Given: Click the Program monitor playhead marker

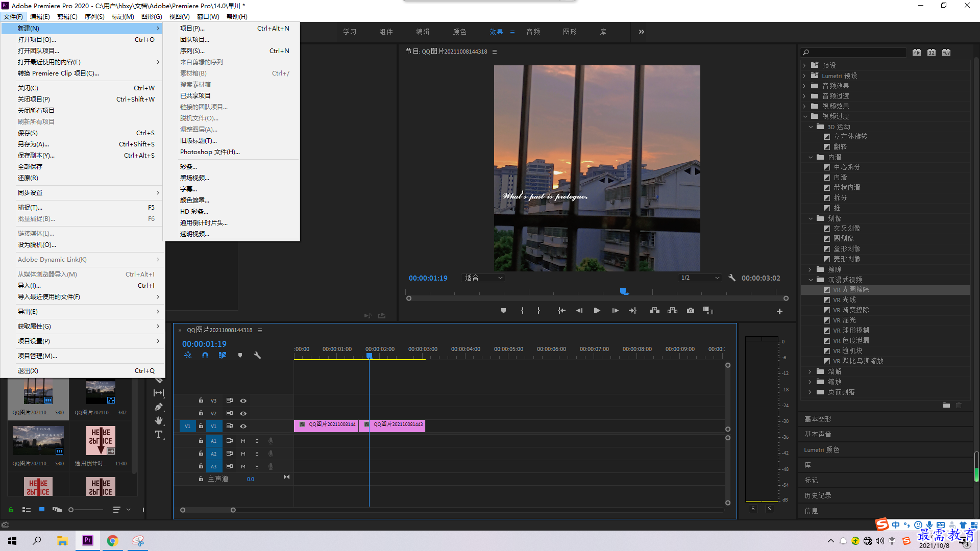Looking at the screenshot, I should coord(623,291).
